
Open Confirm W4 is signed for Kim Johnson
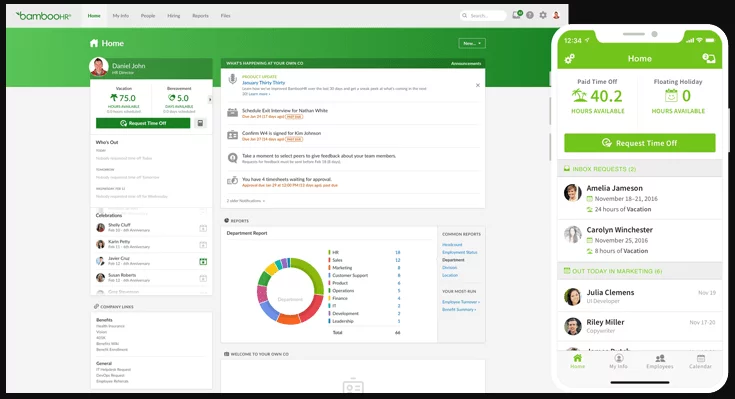tap(281, 133)
